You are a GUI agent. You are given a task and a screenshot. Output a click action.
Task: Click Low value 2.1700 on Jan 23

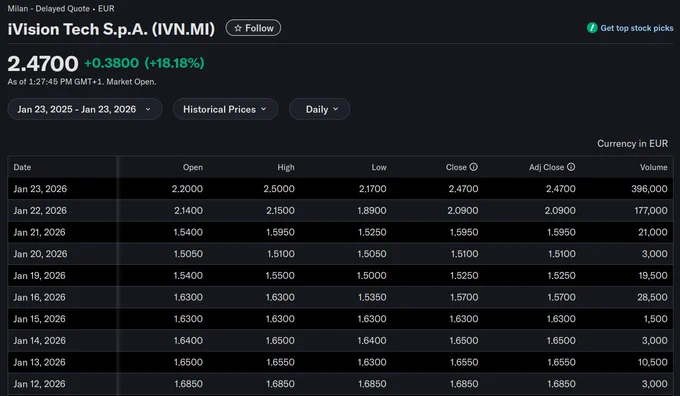(x=373, y=189)
